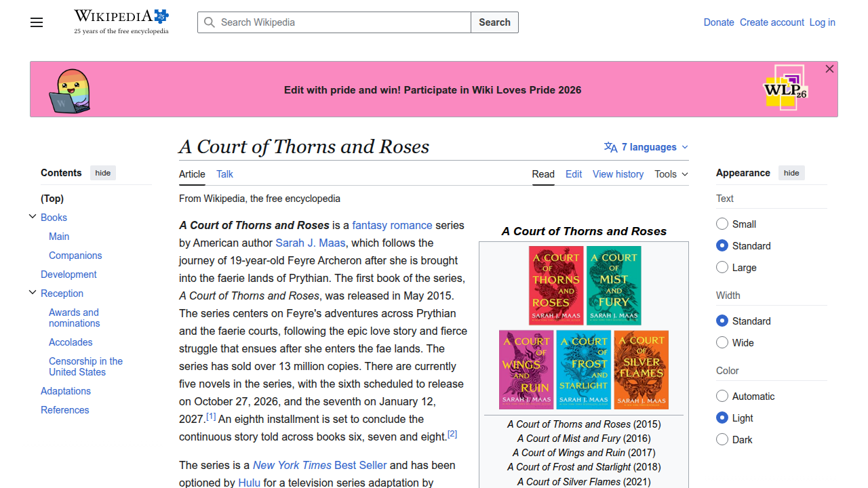Jump to the Main subsection
868x488 pixels.
tap(59, 237)
